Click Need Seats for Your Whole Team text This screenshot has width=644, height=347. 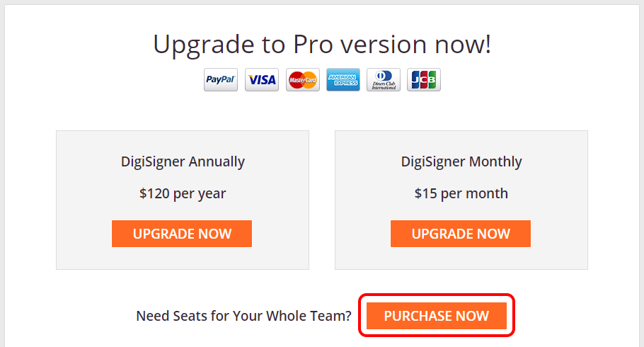[244, 316]
